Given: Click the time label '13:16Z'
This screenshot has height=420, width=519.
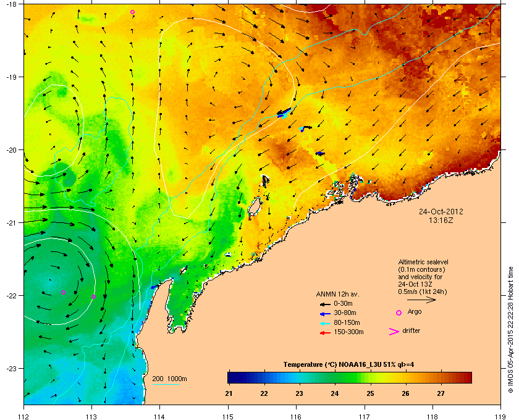Looking at the screenshot, I should click(441, 220).
